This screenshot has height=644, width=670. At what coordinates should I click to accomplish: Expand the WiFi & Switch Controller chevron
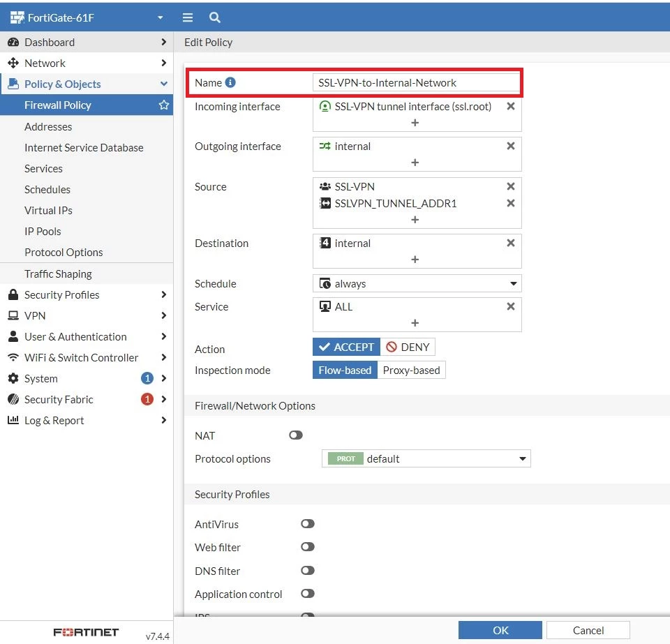pyautogui.click(x=163, y=357)
